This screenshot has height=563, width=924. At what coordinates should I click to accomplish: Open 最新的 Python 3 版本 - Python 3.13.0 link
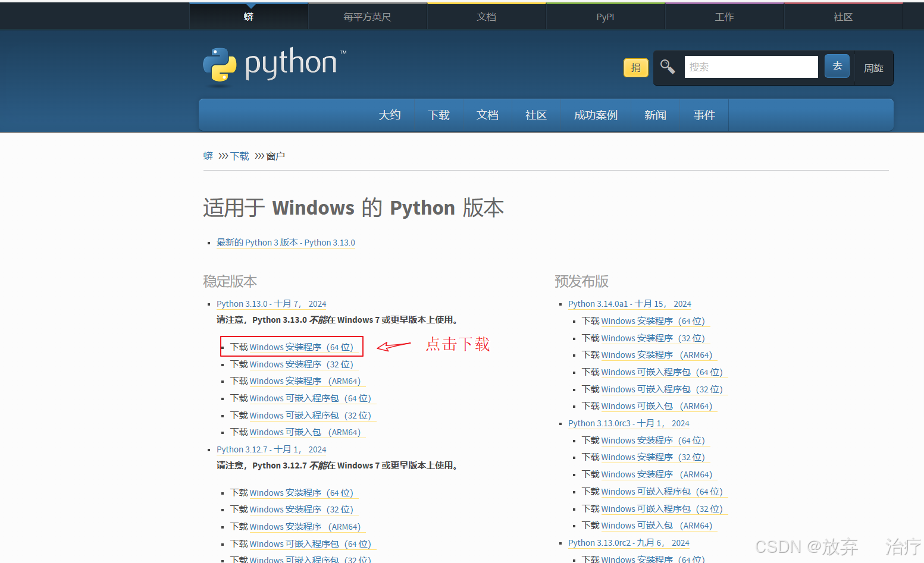coord(286,243)
